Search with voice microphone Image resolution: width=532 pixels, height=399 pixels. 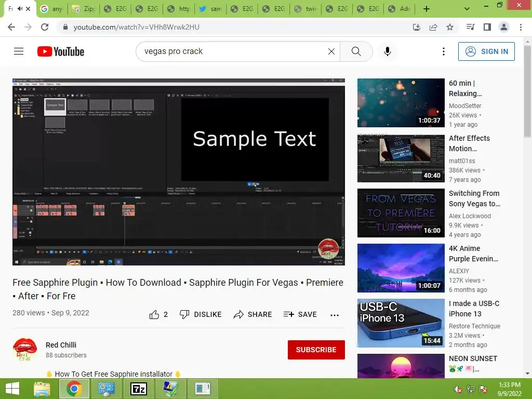388,51
